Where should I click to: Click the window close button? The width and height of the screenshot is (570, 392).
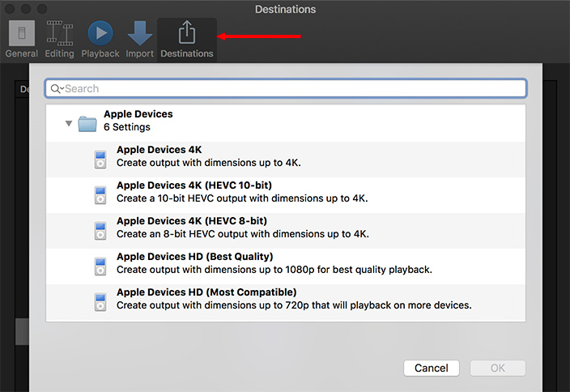pyautogui.click(x=9, y=9)
